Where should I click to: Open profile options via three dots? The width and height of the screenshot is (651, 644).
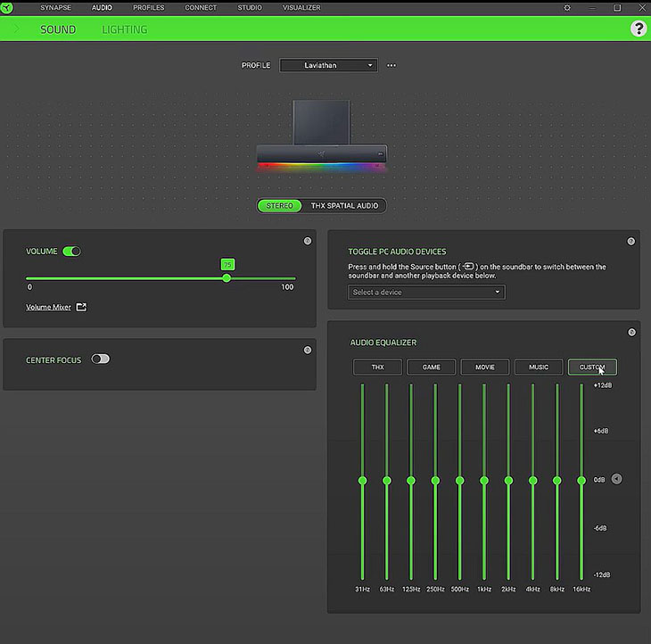(391, 65)
